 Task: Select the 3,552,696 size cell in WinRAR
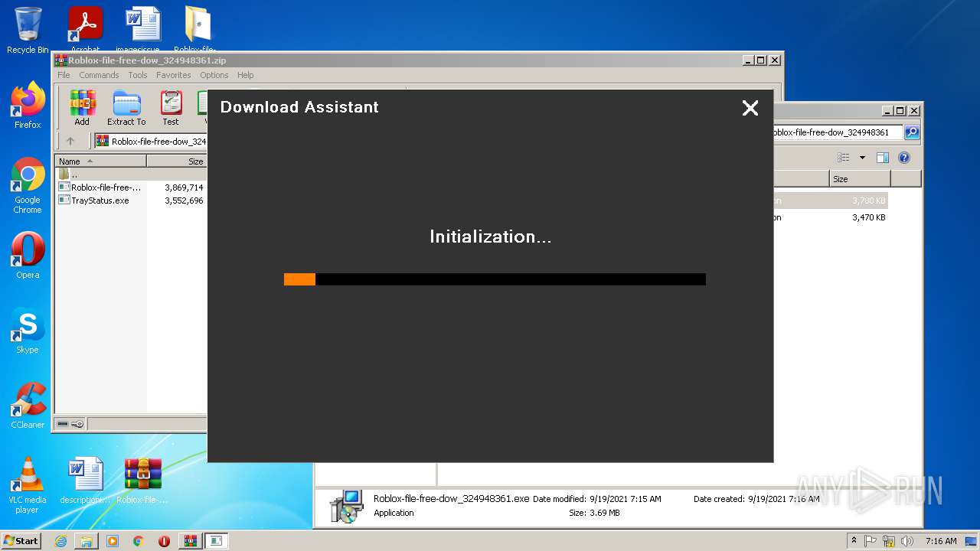(x=184, y=201)
